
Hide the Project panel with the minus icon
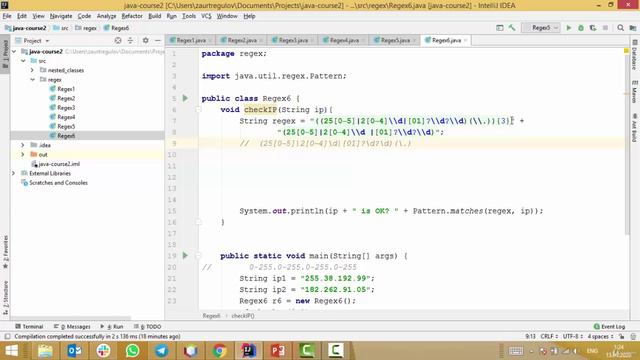158,40
